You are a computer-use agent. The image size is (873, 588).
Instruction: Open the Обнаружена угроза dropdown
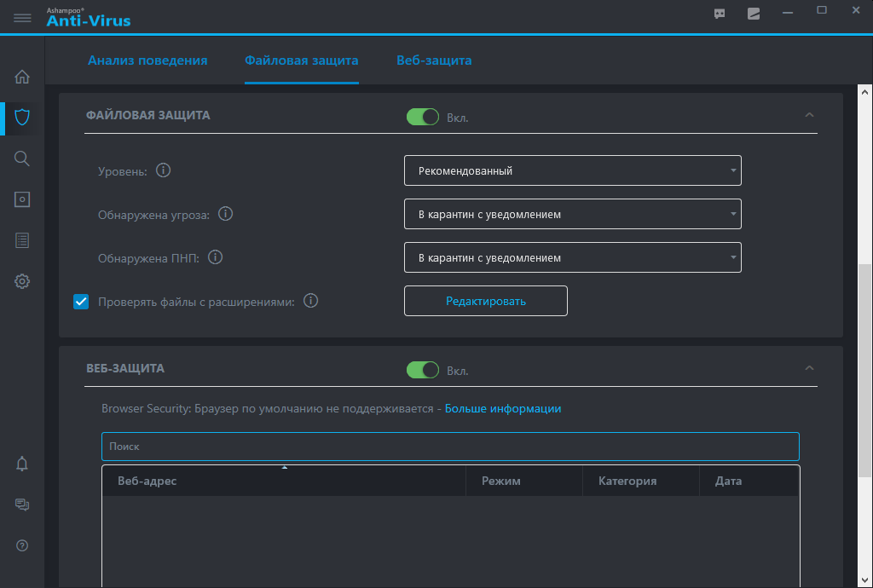(x=572, y=215)
